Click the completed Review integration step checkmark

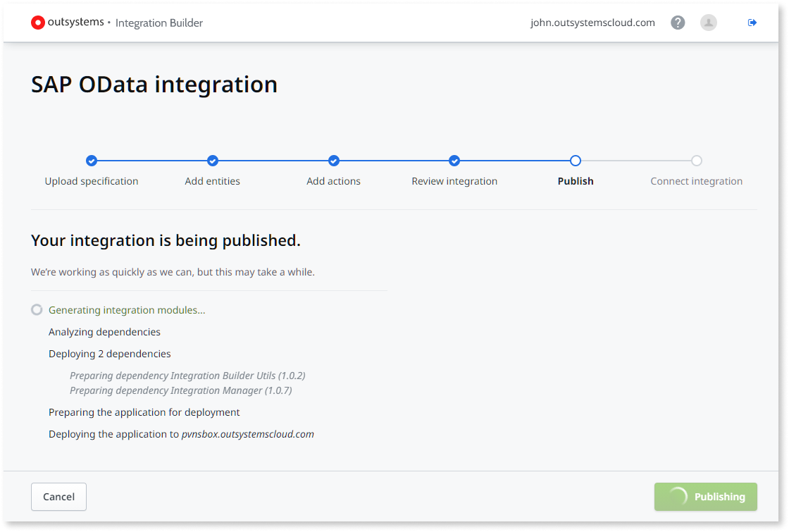coord(454,161)
